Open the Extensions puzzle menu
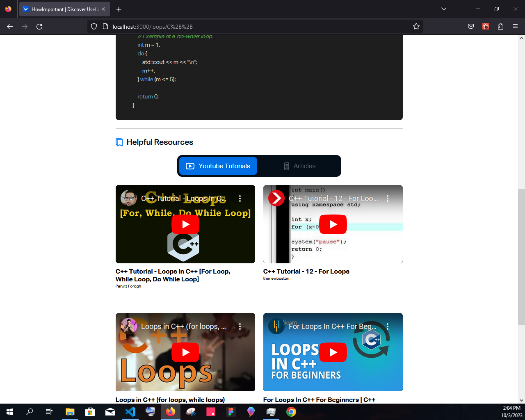Image resolution: width=525 pixels, height=420 pixels. pos(500,26)
